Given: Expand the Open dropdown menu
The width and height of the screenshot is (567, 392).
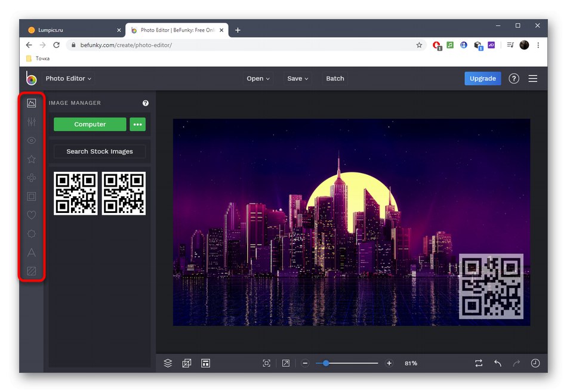Looking at the screenshot, I should click(258, 79).
